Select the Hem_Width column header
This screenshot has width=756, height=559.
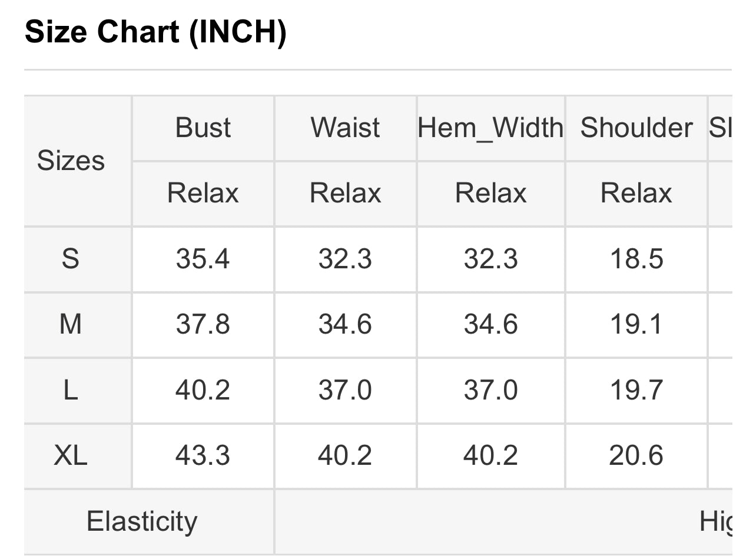(x=490, y=128)
